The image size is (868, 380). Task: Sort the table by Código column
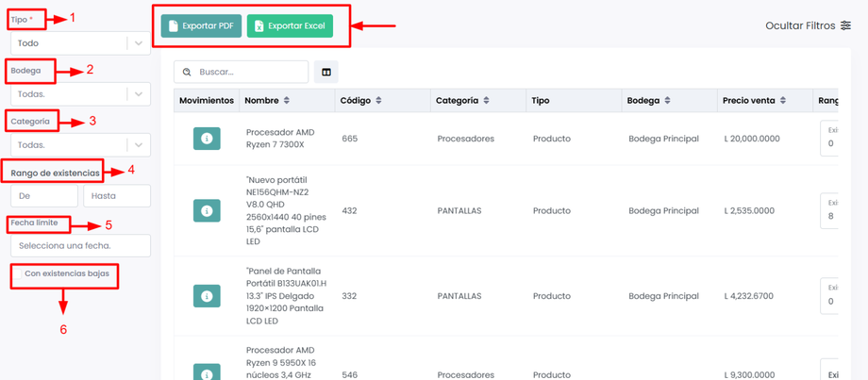click(377, 100)
